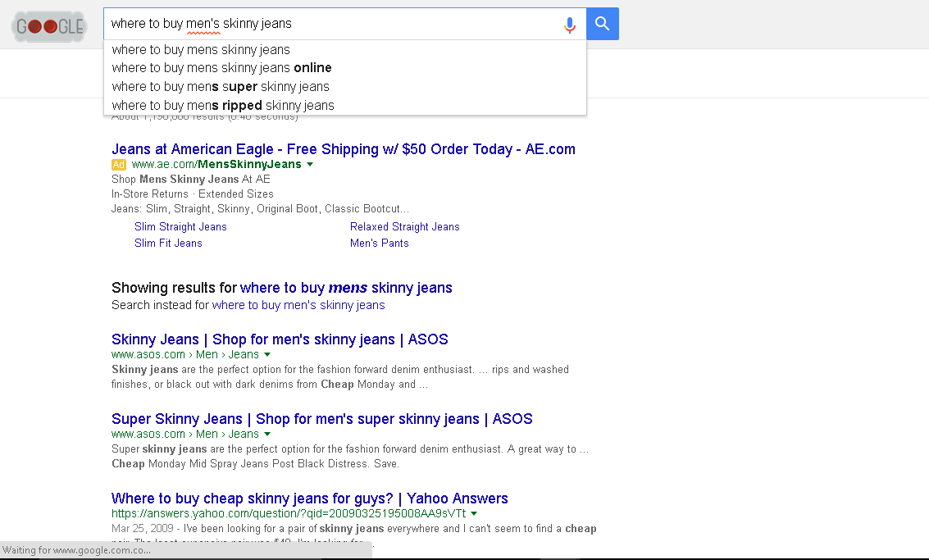
Task: Open Yahoo Answers cheap skinny jeans result
Action: point(310,499)
